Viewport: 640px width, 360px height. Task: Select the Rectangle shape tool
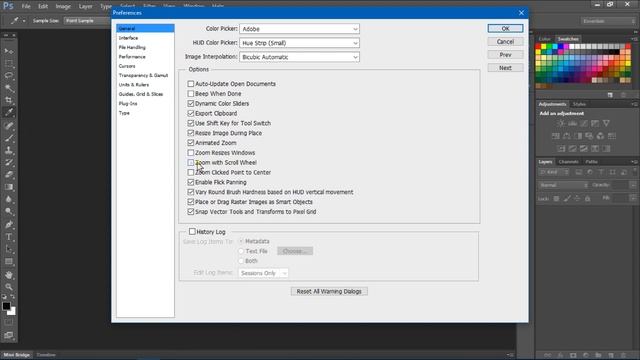click(9, 262)
